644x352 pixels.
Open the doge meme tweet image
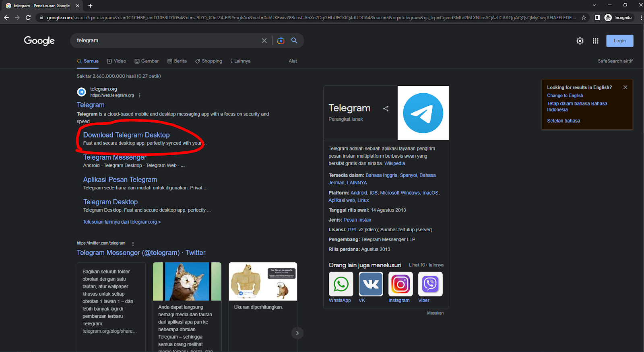263,282
